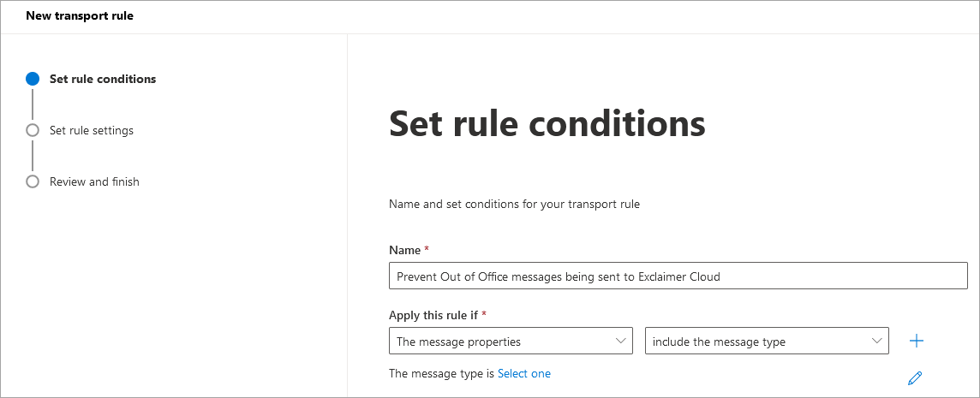Expand the chevron on include the message type
980x398 pixels.
point(876,341)
